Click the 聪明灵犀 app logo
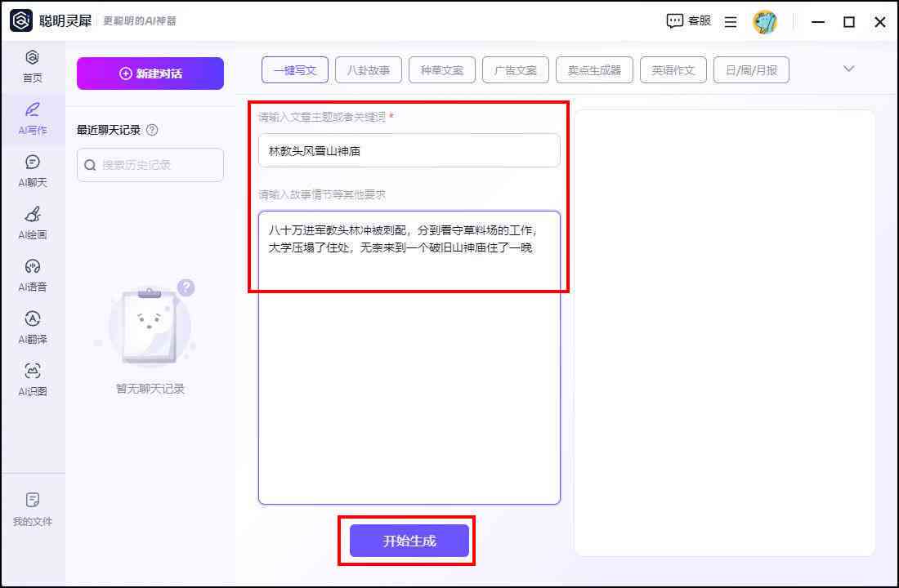 pyautogui.click(x=21, y=21)
